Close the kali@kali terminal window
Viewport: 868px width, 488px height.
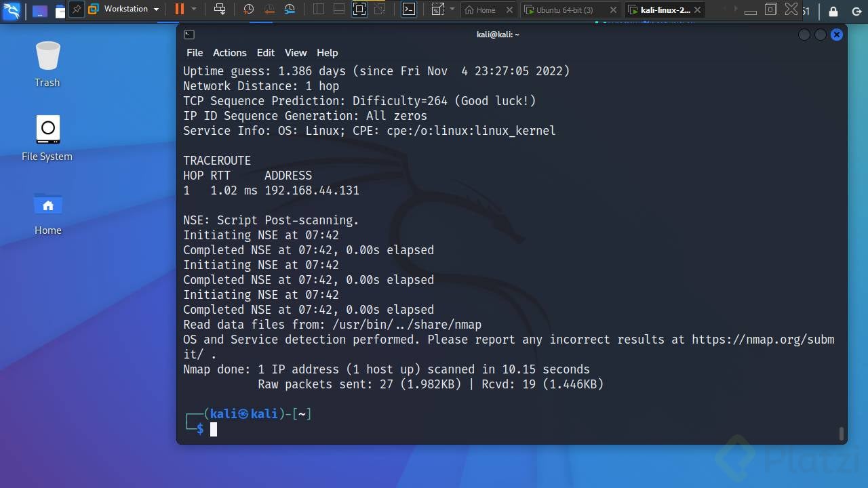[x=837, y=35]
